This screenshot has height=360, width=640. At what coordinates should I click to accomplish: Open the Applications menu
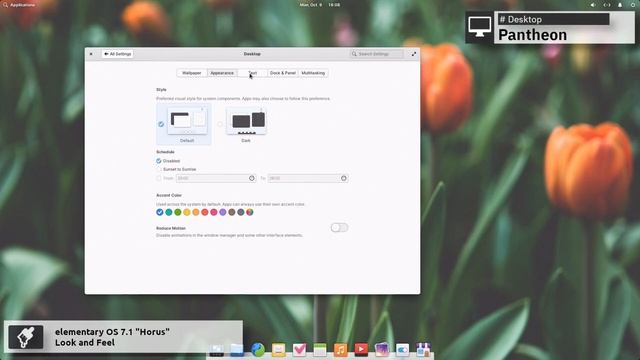pyautogui.click(x=19, y=5)
